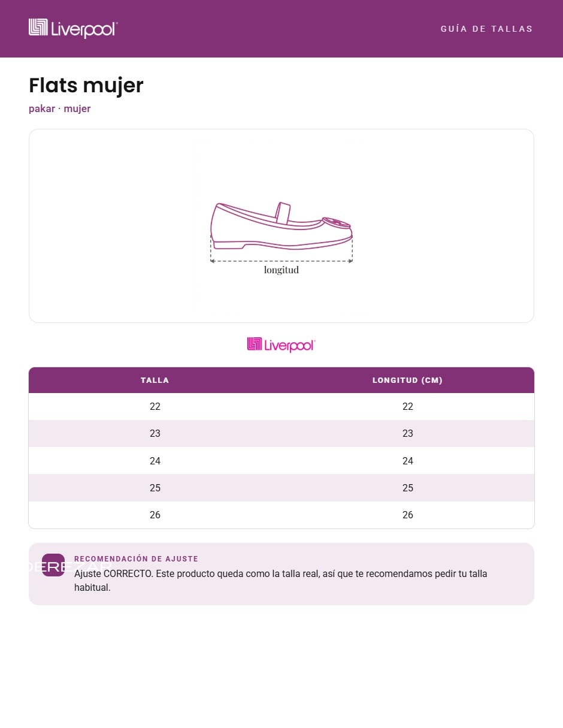Image resolution: width=563 pixels, height=728 pixels.
Task: Click the 'pakar · mujer' breadcrumb
Action: pyautogui.click(x=60, y=108)
